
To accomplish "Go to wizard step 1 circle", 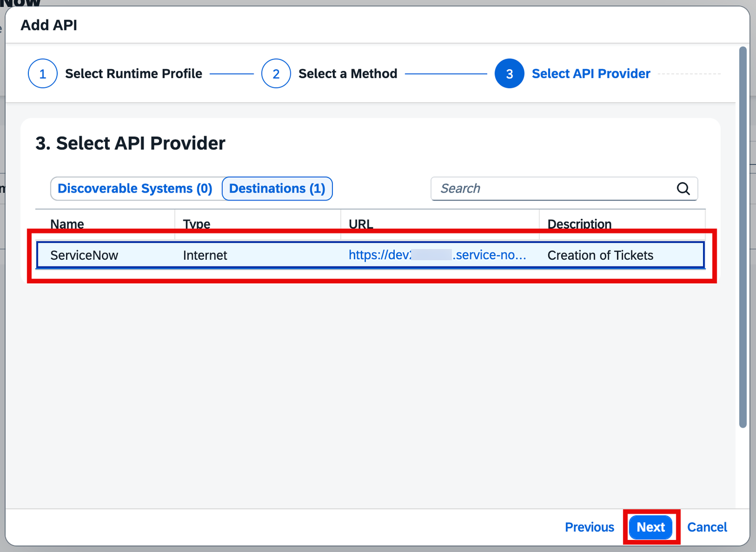I will pos(43,73).
